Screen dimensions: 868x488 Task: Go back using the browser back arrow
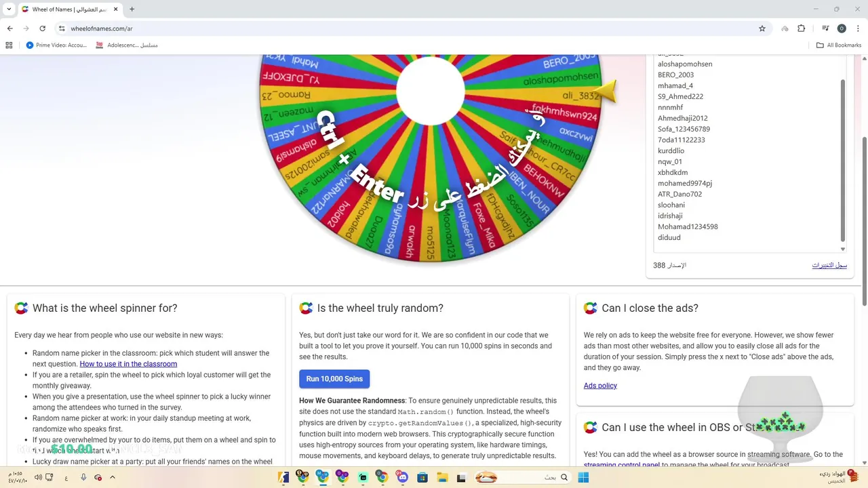(9, 28)
